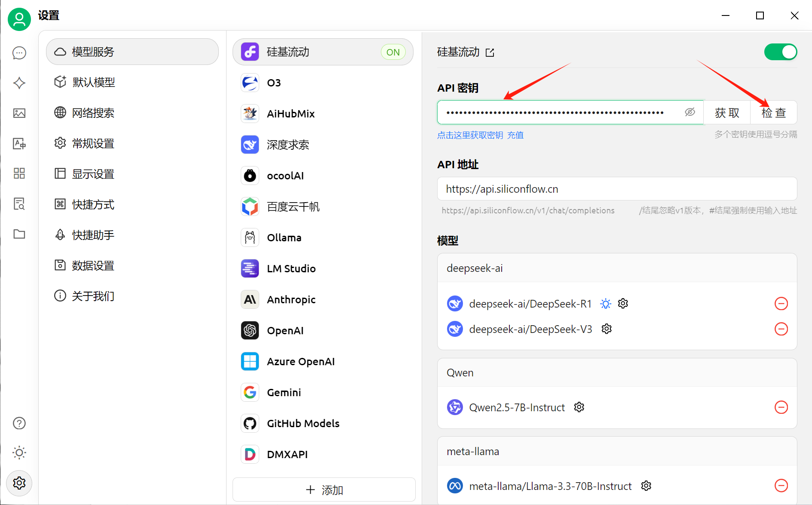Select the 硅基流动 provider
Viewport: 812px width, 505px height.
pyautogui.click(x=323, y=52)
